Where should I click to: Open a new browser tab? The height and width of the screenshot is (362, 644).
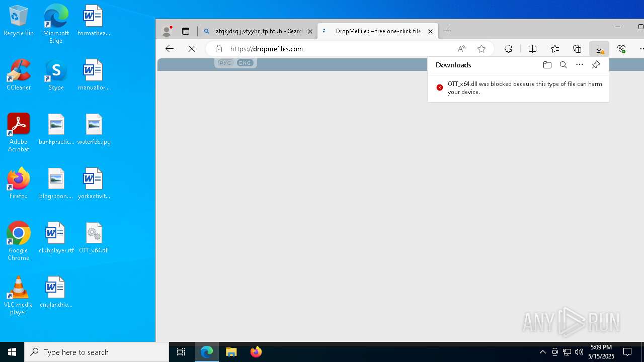tap(447, 31)
